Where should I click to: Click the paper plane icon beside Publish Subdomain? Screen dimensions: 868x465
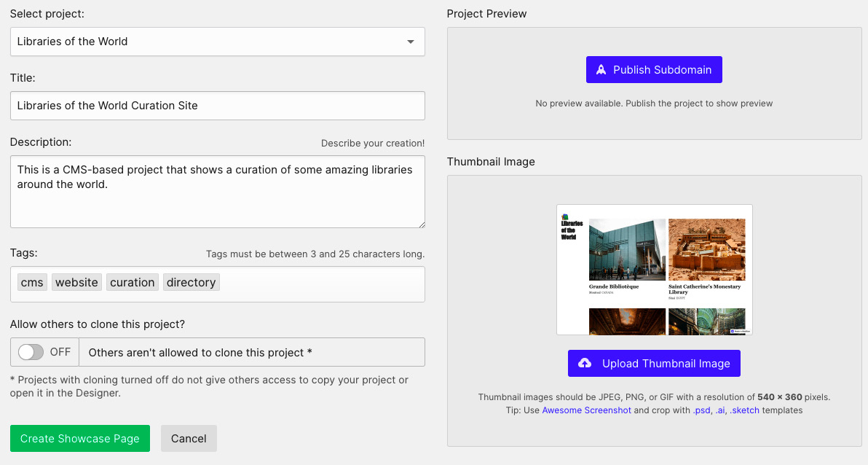tap(601, 70)
